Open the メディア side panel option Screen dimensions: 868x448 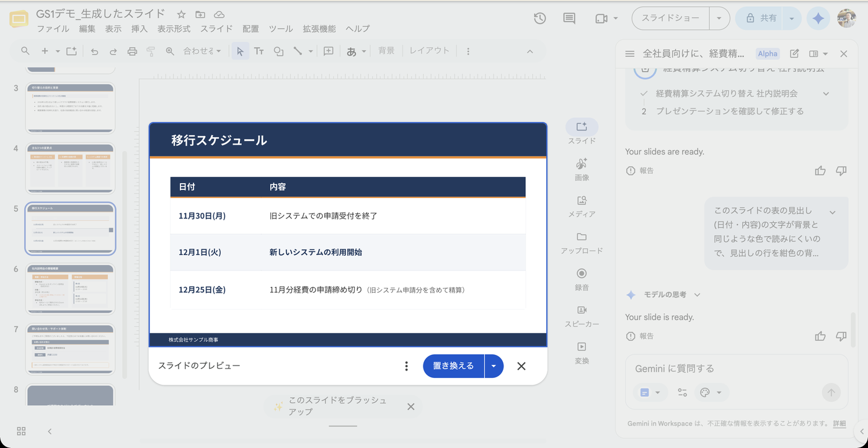pyautogui.click(x=582, y=205)
